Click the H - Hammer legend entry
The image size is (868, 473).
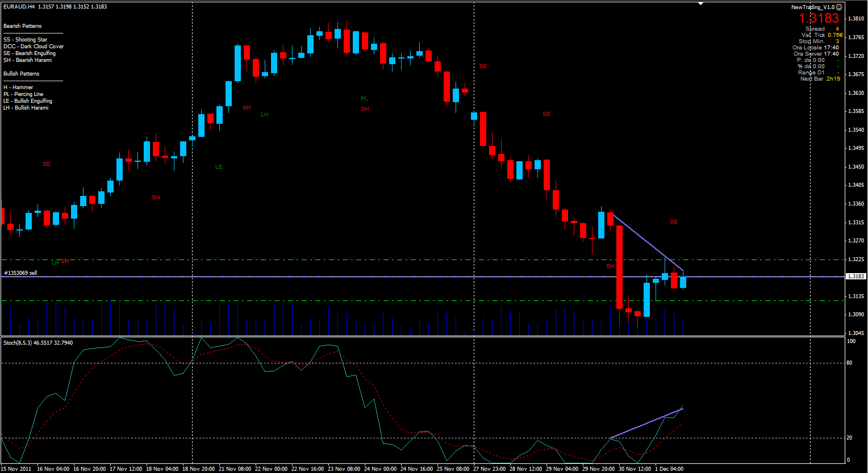coord(18,87)
